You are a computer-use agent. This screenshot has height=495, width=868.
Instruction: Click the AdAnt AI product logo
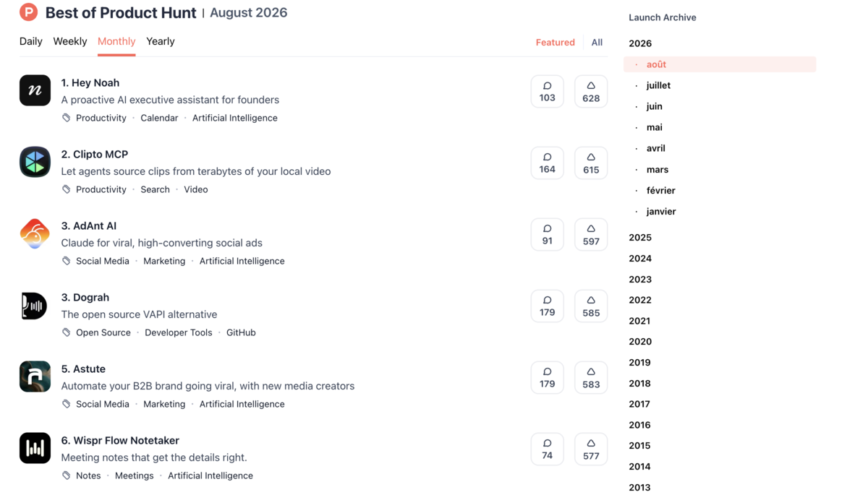[x=35, y=233]
